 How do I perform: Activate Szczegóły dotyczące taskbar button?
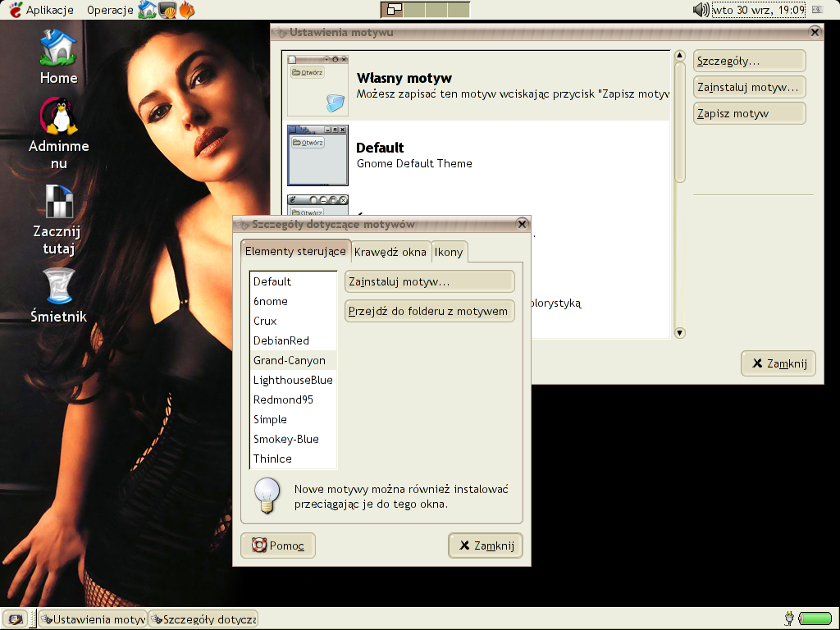(203, 619)
